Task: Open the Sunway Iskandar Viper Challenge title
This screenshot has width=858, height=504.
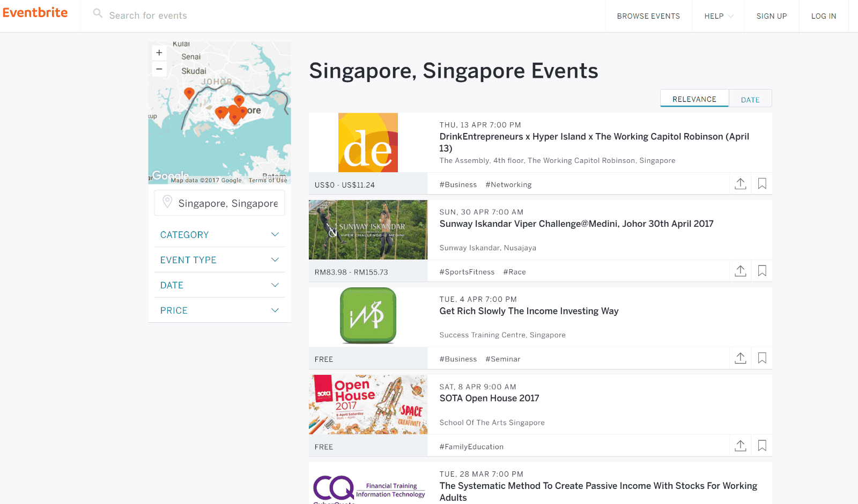Action: pos(576,224)
